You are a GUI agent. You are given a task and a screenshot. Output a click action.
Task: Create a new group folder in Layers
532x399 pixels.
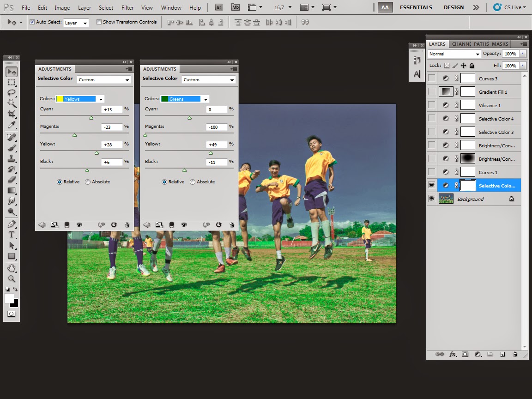click(x=490, y=354)
